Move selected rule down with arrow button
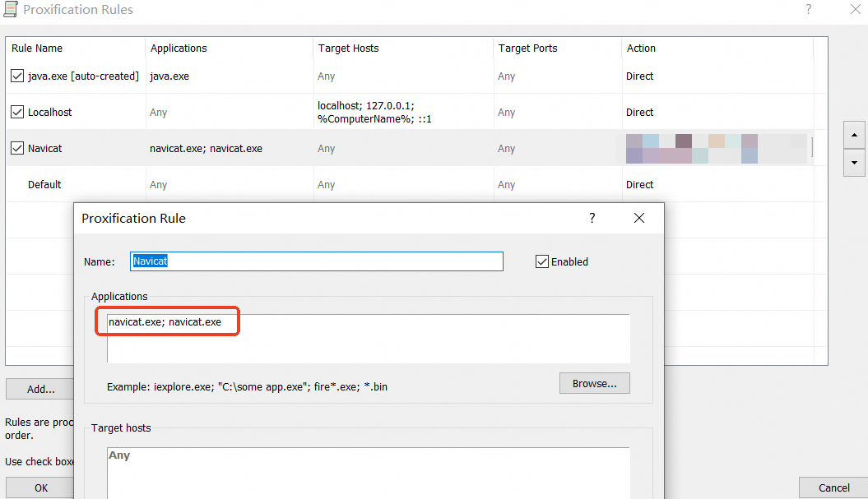The image size is (868, 499). (854, 163)
